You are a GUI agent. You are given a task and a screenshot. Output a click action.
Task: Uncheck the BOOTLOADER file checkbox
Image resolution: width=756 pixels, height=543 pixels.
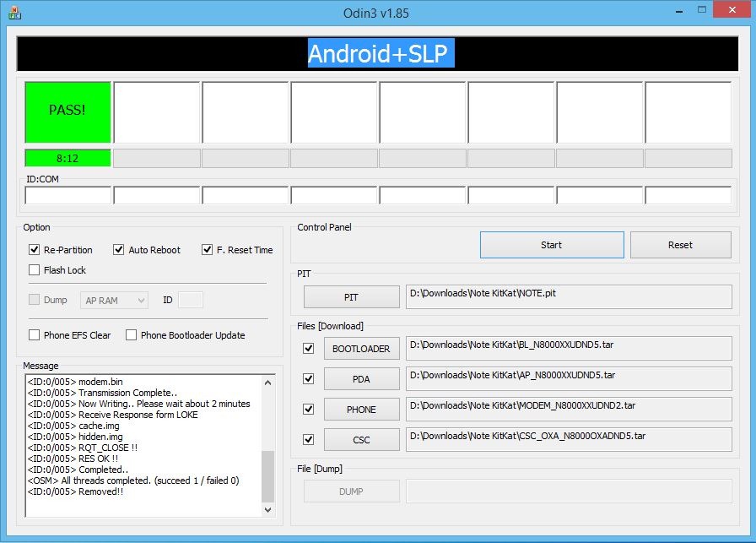(x=309, y=348)
